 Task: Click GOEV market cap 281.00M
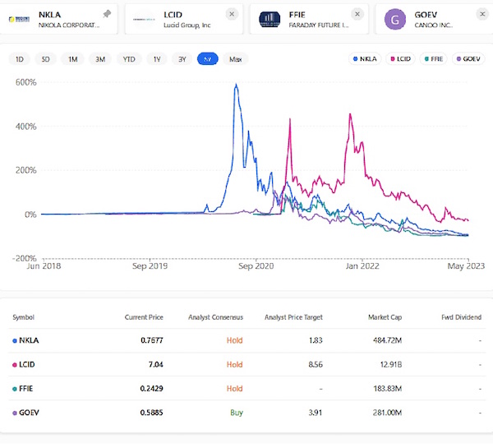pyautogui.click(x=387, y=413)
